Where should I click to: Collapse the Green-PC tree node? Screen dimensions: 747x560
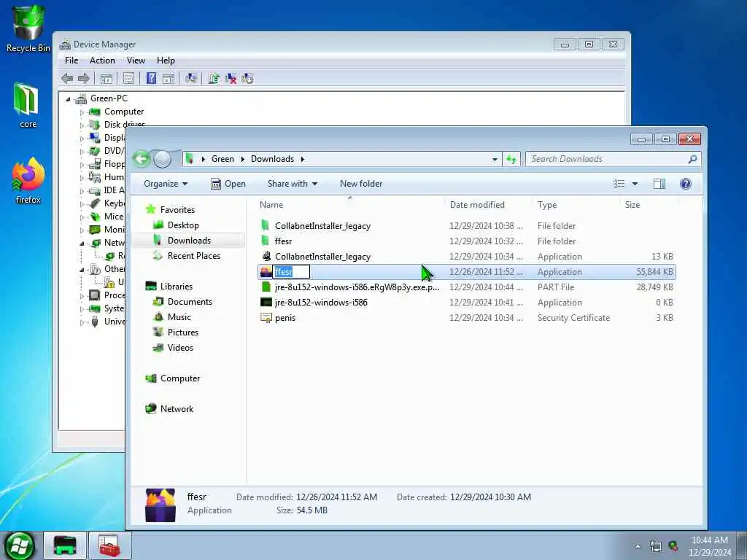coord(68,99)
